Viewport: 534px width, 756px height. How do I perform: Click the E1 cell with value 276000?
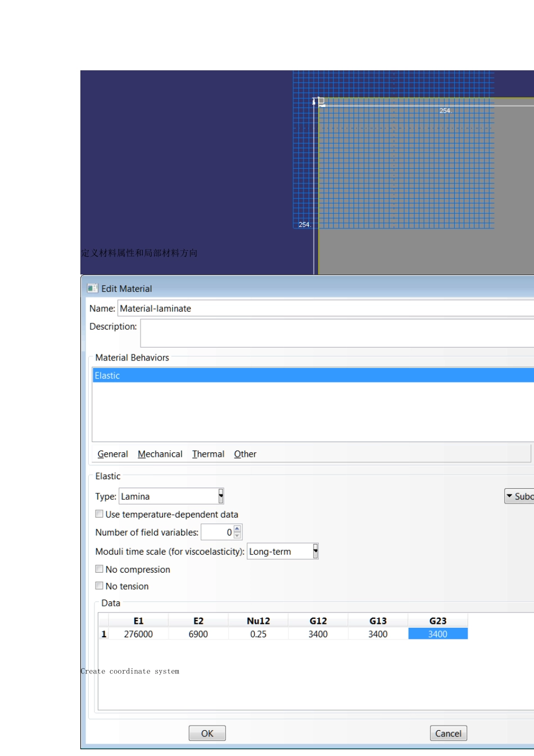coord(138,634)
